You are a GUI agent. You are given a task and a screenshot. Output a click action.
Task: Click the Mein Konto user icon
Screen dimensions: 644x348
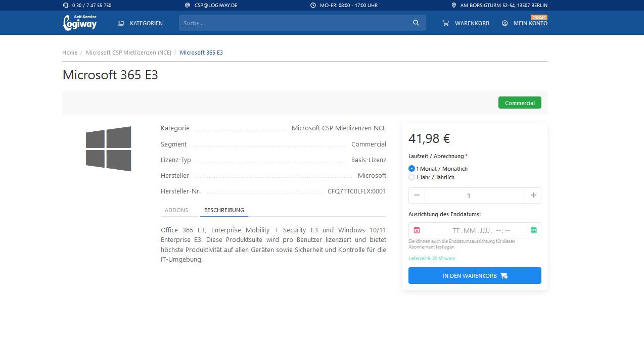pyautogui.click(x=504, y=23)
